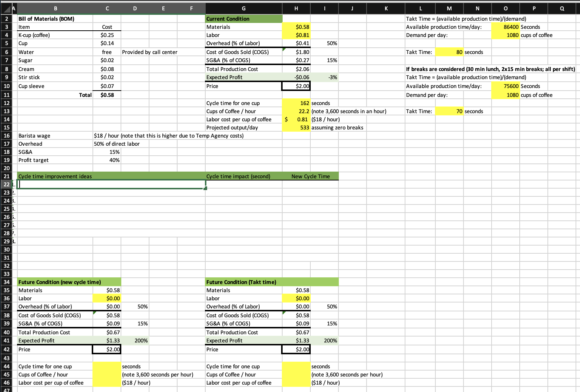Select the bordered $2.00 Price in Current Condition

pyautogui.click(x=296, y=86)
